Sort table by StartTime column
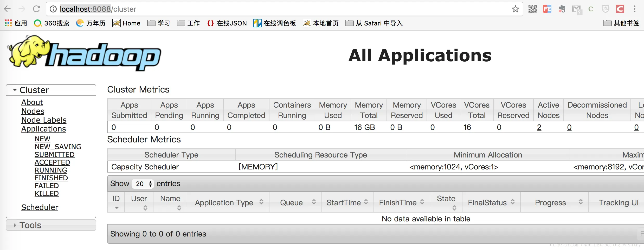 [348, 202]
